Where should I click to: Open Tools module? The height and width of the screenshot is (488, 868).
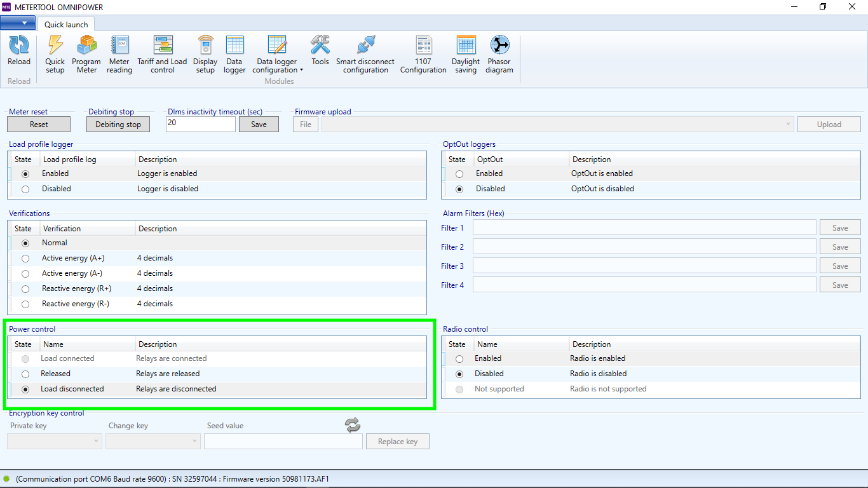[x=320, y=51]
